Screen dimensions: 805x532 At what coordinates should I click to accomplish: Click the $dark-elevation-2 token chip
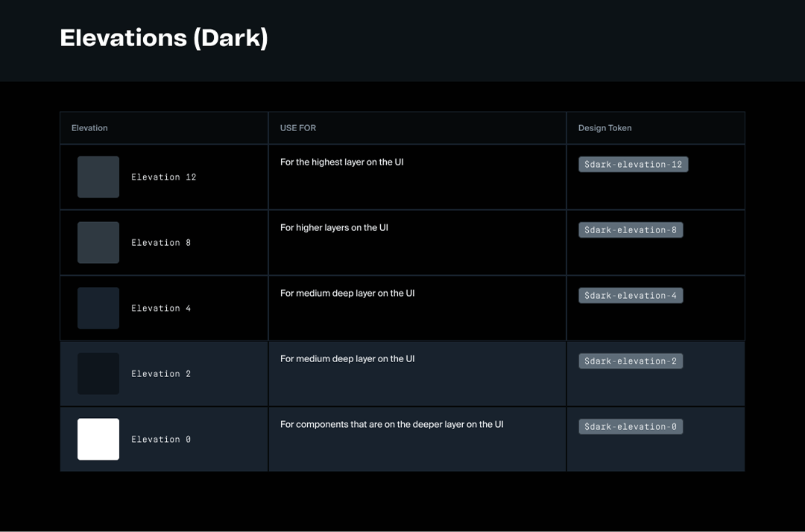click(x=631, y=361)
